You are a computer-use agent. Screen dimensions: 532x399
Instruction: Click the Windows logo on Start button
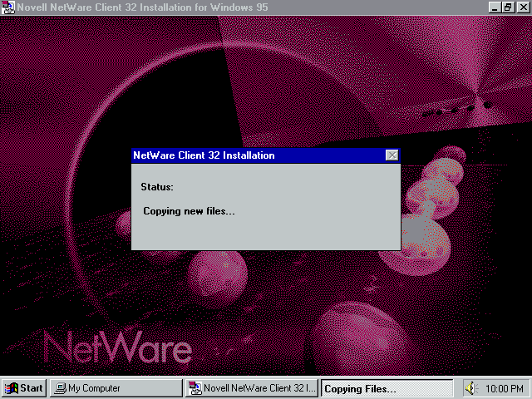pos(11,388)
